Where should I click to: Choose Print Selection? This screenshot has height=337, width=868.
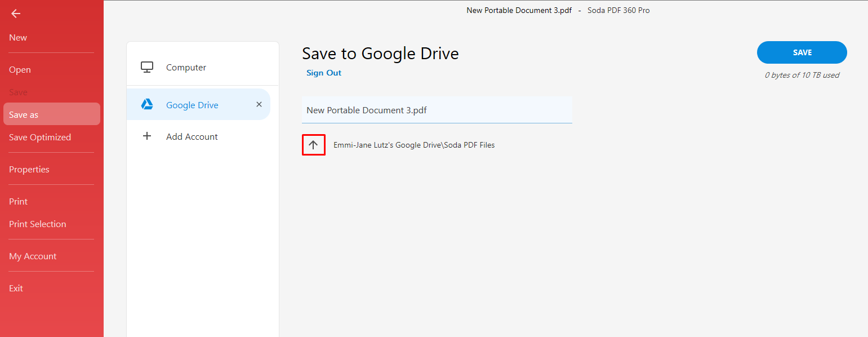click(x=38, y=224)
